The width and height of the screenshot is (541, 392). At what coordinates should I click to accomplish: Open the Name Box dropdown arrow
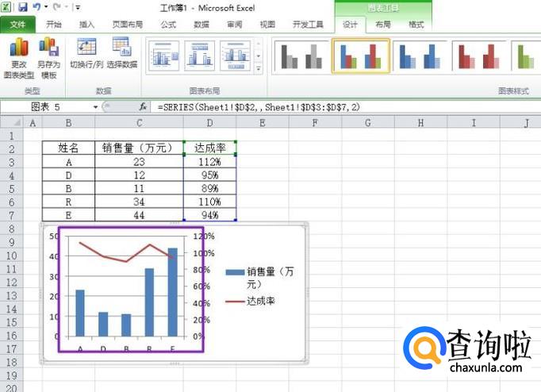click(x=96, y=106)
